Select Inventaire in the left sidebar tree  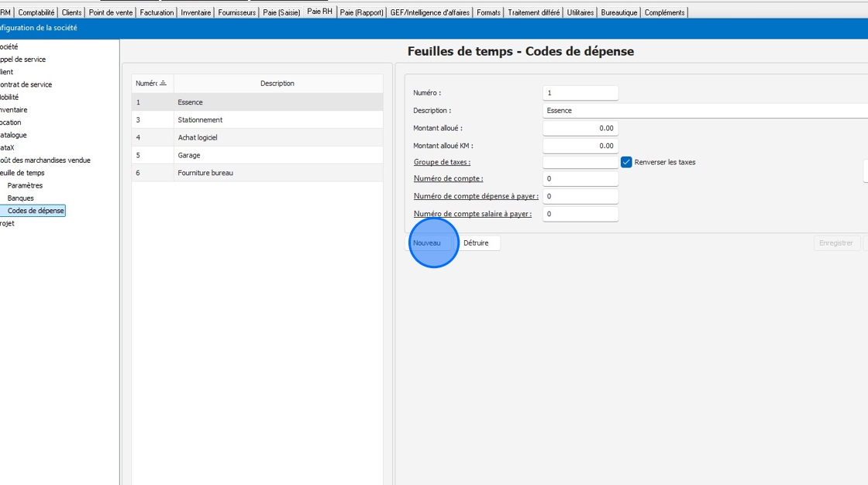13,109
